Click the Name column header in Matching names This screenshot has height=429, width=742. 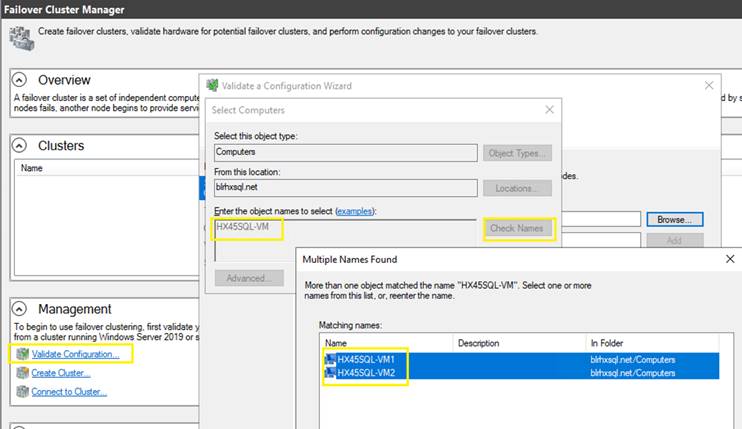click(x=387, y=343)
